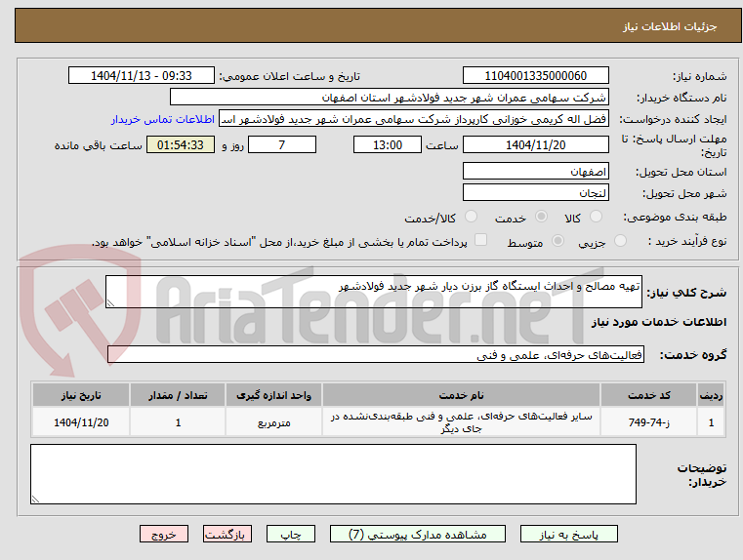The width and height of the screenshot is (743, 560).
Task: Select the متوسط purchase type radio
Action: (x=558, y=241)
